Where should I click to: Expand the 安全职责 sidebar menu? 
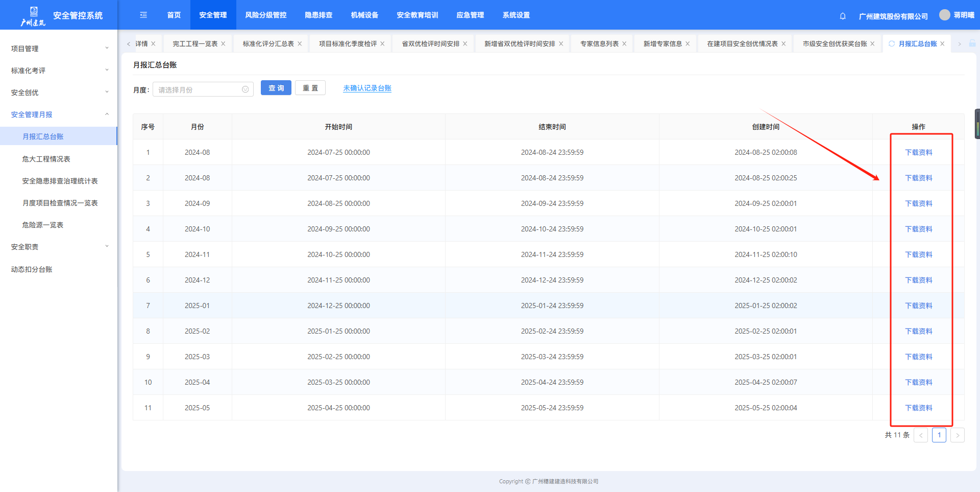click(59, 247)
